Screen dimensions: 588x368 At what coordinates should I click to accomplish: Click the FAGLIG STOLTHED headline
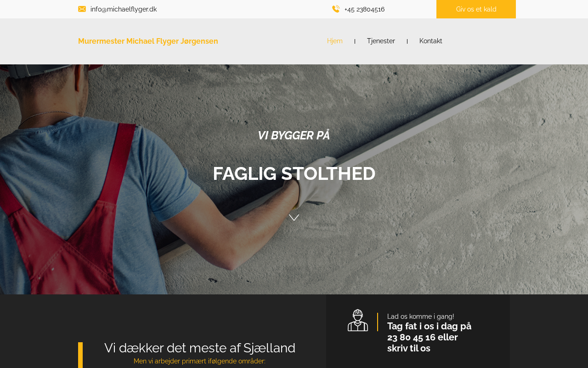coord(294,173)
